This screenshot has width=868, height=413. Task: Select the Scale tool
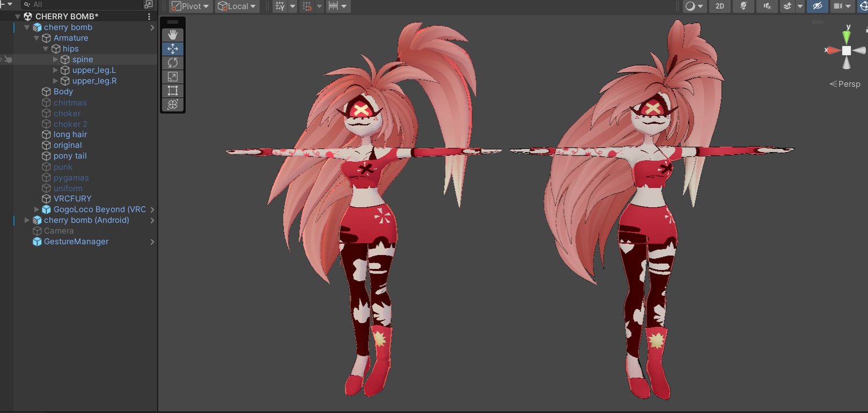click(x=172, y=76)
